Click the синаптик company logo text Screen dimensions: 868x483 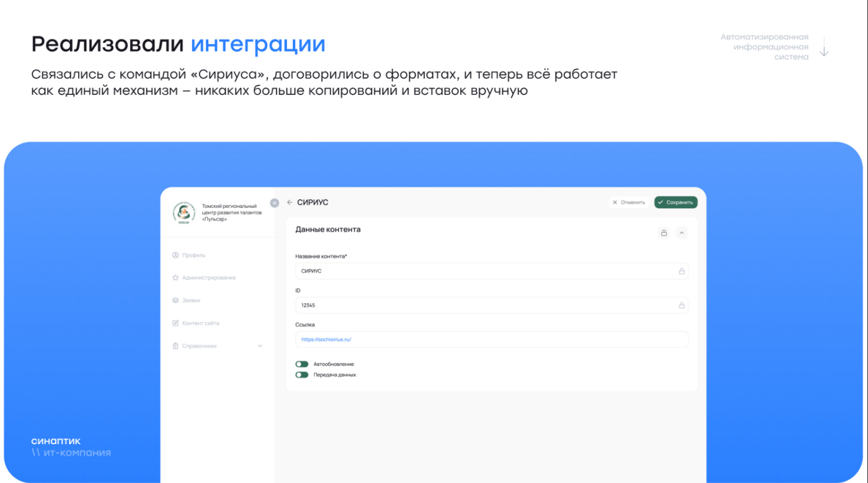pos(56,441)
